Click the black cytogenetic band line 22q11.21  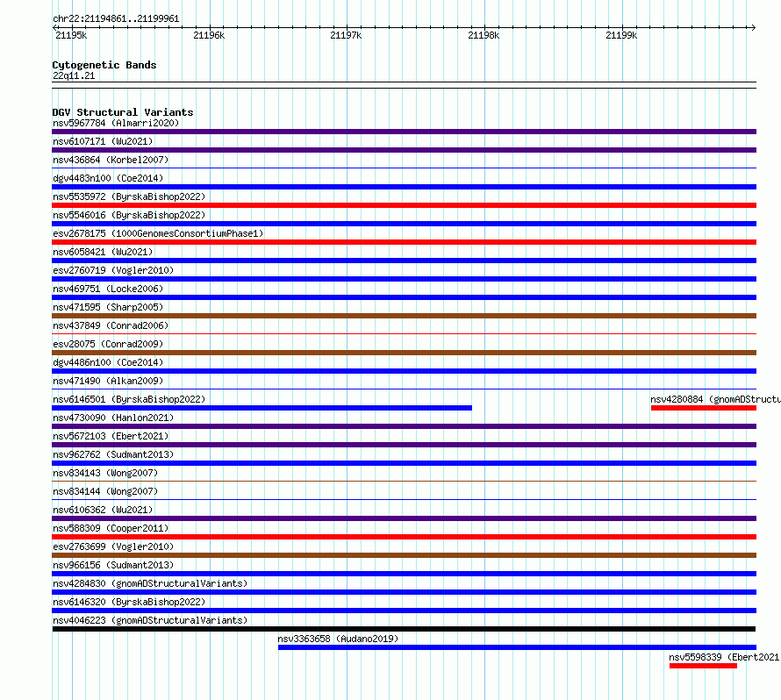404,85
